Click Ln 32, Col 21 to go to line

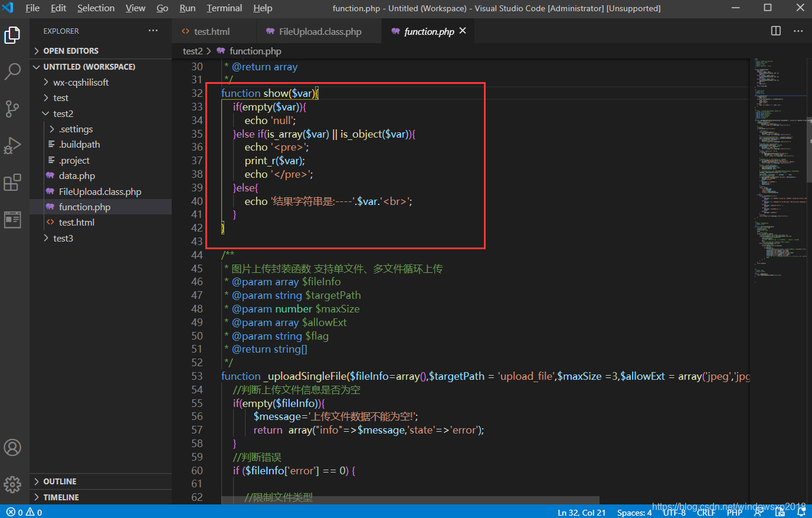click(581, 512)
